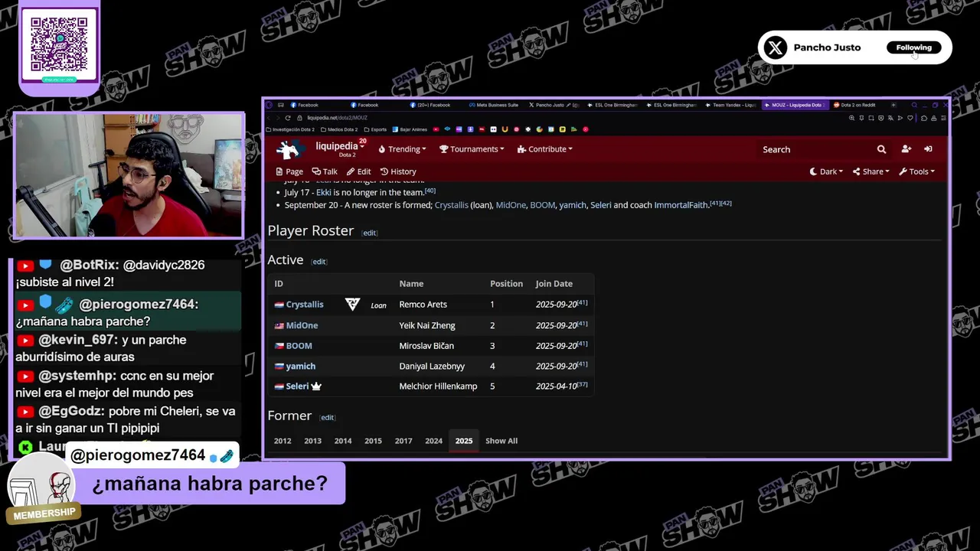The width and height of the screenshot is (980, 551).
Task: Expand the Tournaments menu
Action: [x=472, y=149]
